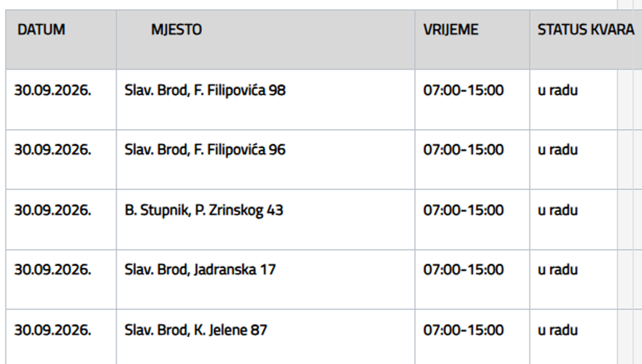Click the STATUS KVARA column header
Viewport: 642px width, 364px height.
(586, 30)
